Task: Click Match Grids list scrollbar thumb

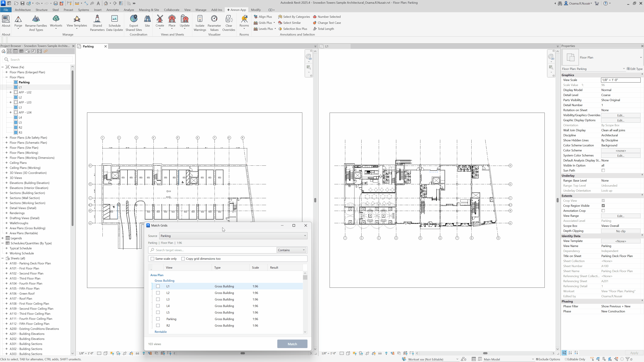Action: pyautogui.click(x=305, y=277)
